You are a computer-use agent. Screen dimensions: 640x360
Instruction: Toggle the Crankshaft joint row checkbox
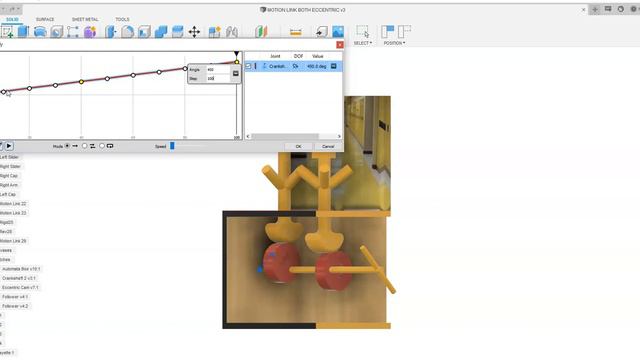(248, 66)
